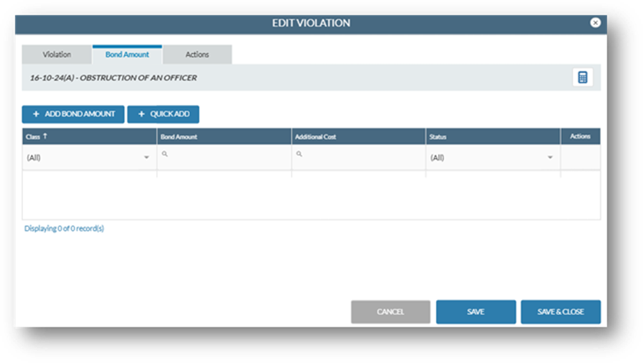Click the Additional Cost filter search icon
This screenshot has height=364, width=643.
[x=299, y=154]
